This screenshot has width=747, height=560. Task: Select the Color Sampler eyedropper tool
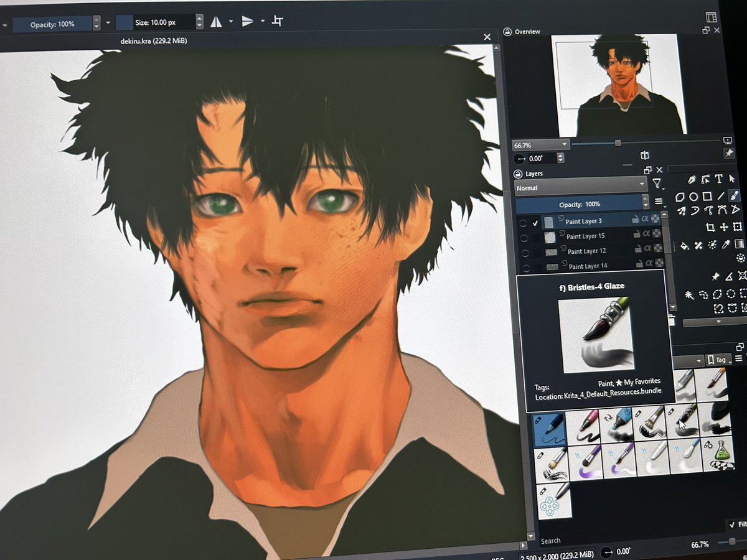click(726, 245)
